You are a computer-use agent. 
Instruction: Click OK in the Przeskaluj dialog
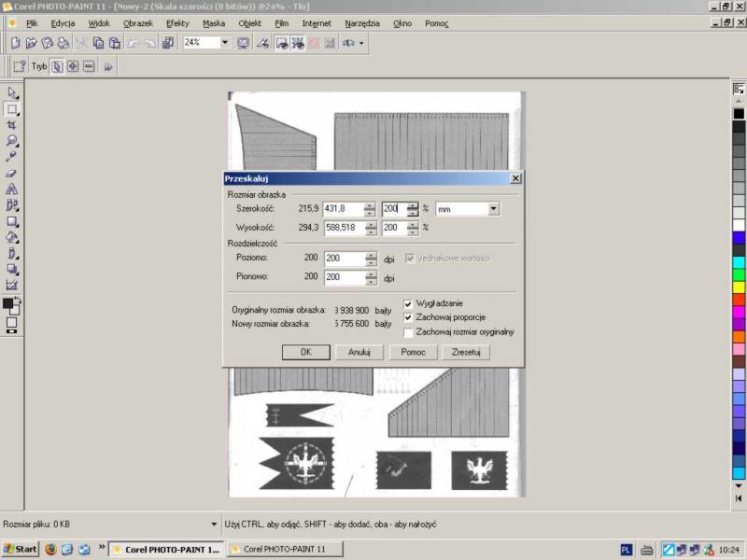(306, 353)
